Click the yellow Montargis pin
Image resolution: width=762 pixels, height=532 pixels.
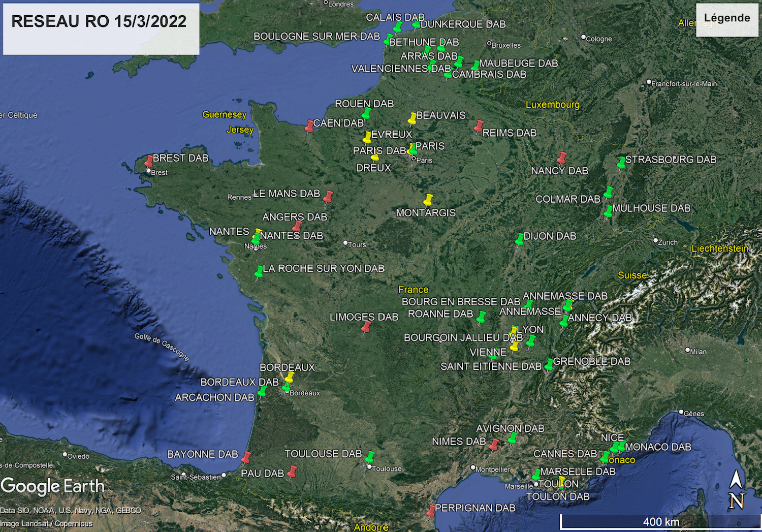[x=428, y=199]
